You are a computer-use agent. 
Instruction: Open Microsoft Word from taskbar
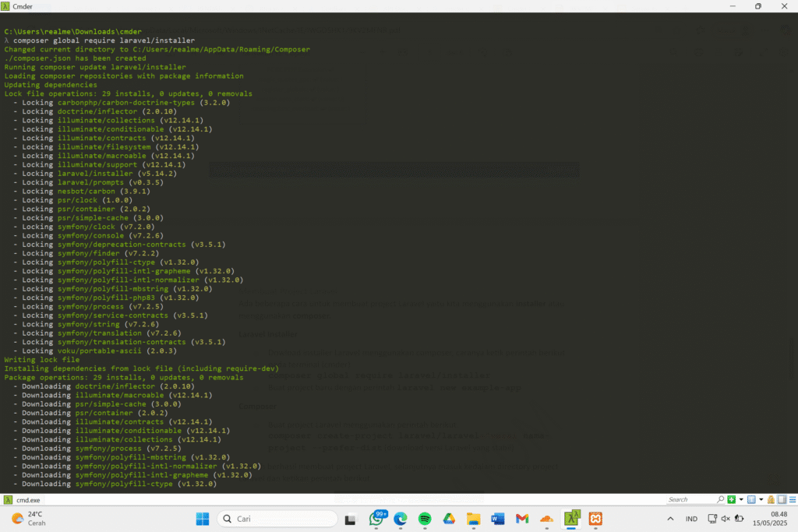coord(498,519)
